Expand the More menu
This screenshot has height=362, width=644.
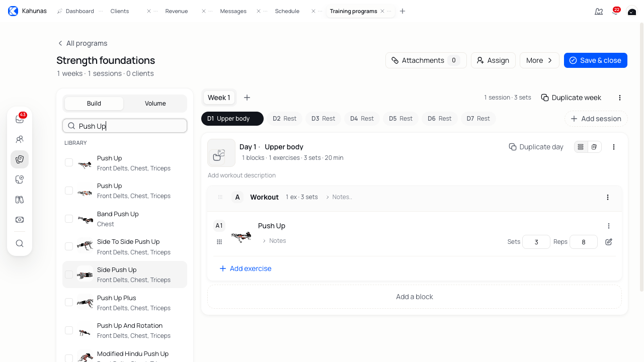pyautogui.click(x=539, y=60)
